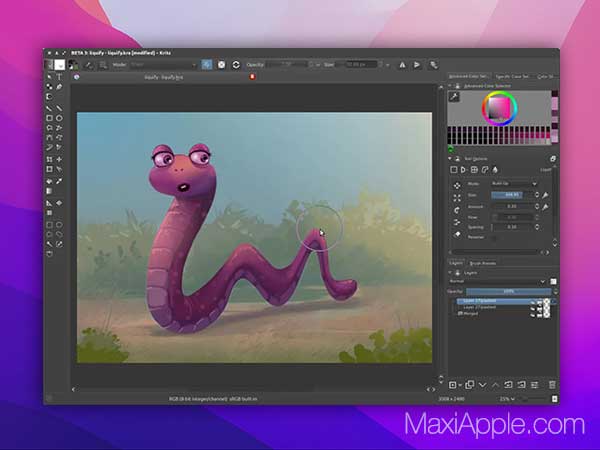Click the color wheel selector
Viewport: 600px width, 450px height.
pos(500,108)
